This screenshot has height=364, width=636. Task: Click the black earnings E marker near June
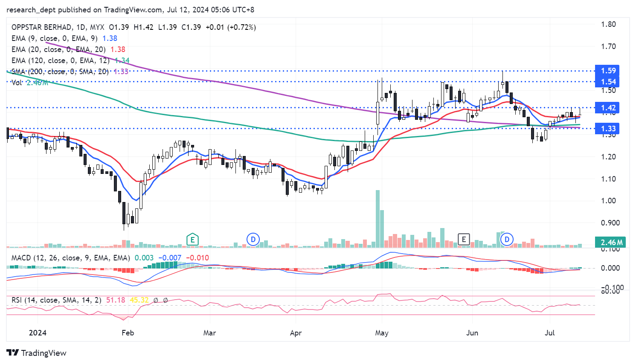(464, 240)
